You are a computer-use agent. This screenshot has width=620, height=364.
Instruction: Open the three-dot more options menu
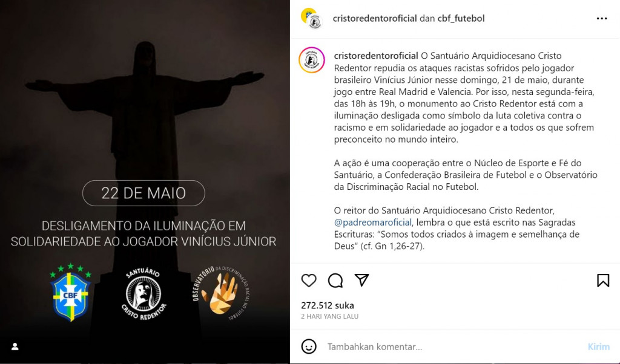[602, 19]
